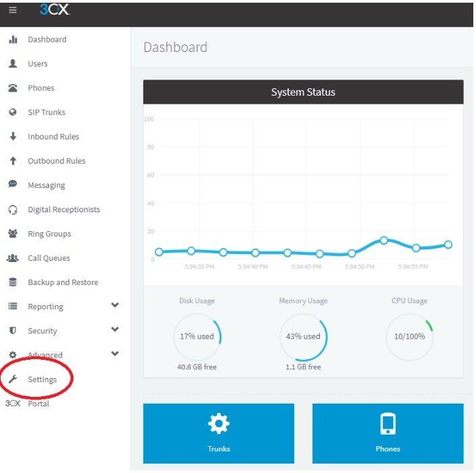Click the CPU Usage circular gauge
This screenshot has height=473, width=476.
409,336
